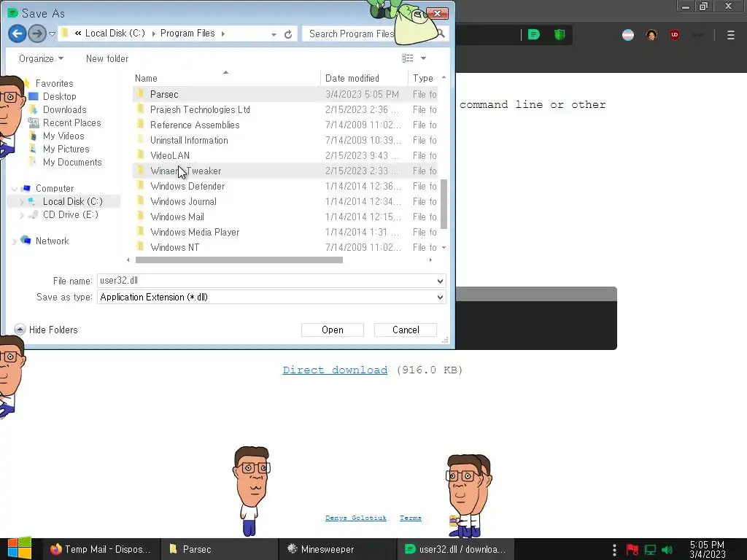747x560 pixels.
Task: Click the Windows Start button
Action: (x=19, y=548)
